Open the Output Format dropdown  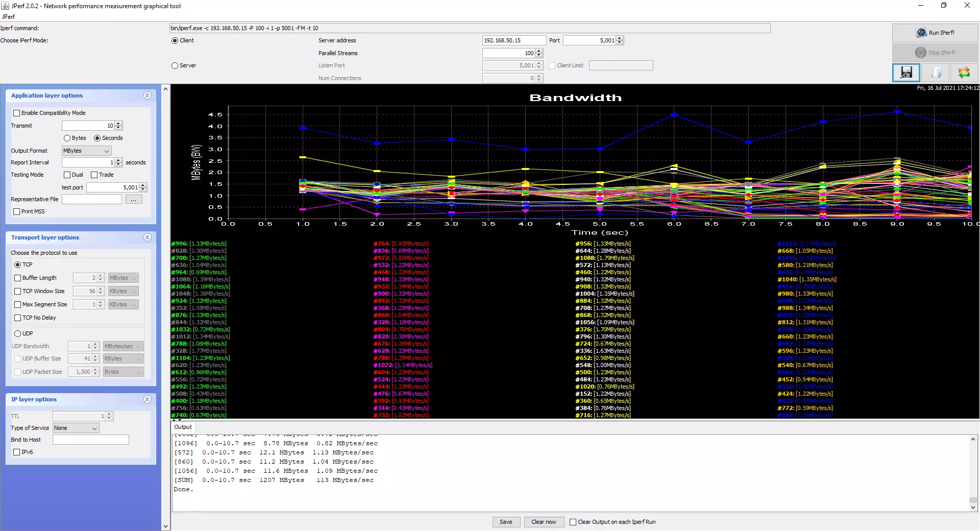(x=86, y=151)
